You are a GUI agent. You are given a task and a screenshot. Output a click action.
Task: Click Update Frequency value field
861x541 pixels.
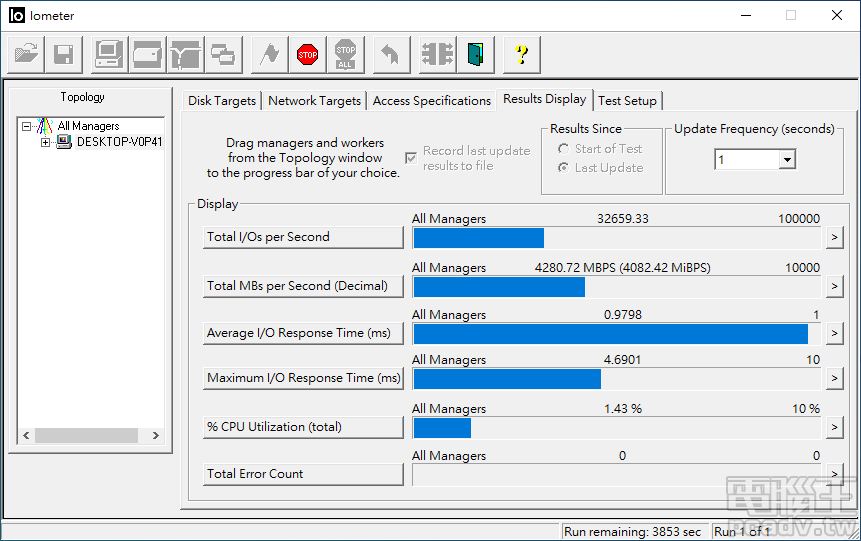coord(747,160)
